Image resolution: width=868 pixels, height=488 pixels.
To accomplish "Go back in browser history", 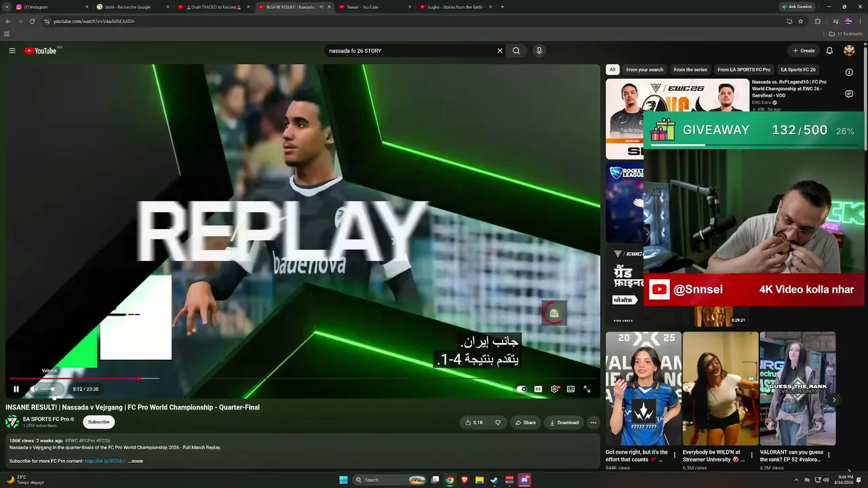I will point(7,21).
